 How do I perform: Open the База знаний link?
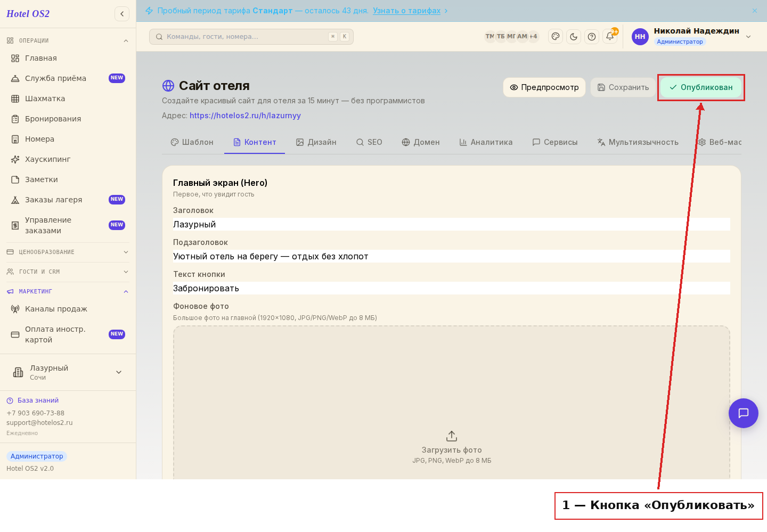(32, 400)
